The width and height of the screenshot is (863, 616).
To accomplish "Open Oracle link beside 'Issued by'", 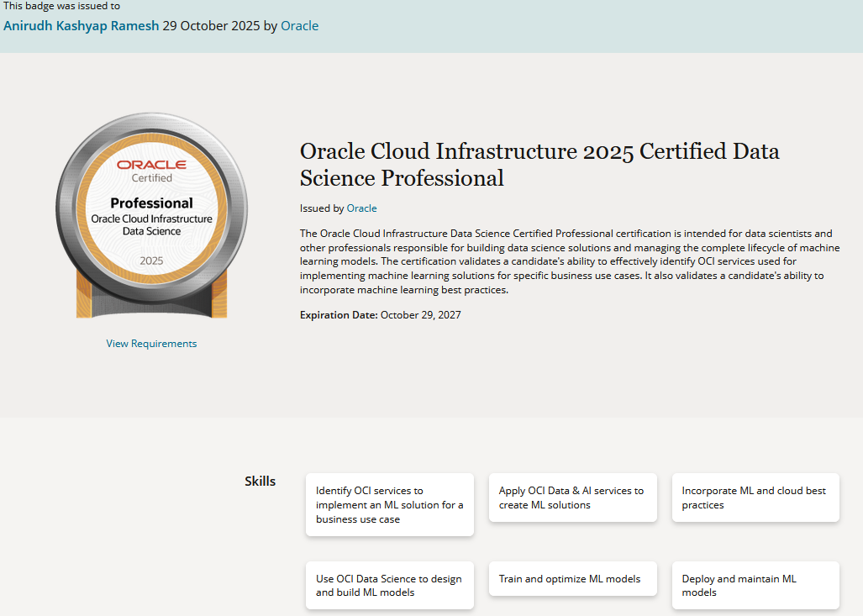I will (x=361, y=208).
